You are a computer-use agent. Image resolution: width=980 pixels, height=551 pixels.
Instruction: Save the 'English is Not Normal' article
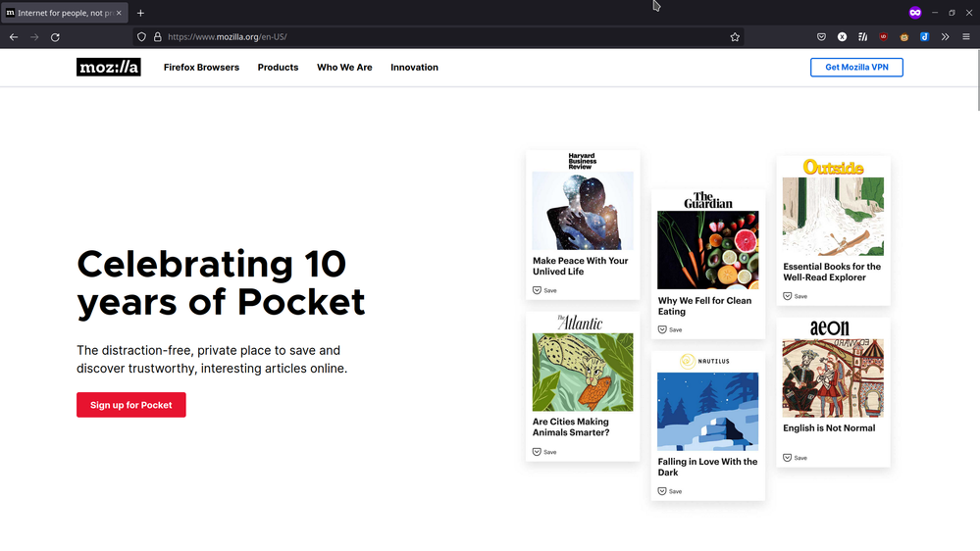[x=795, y=458]
